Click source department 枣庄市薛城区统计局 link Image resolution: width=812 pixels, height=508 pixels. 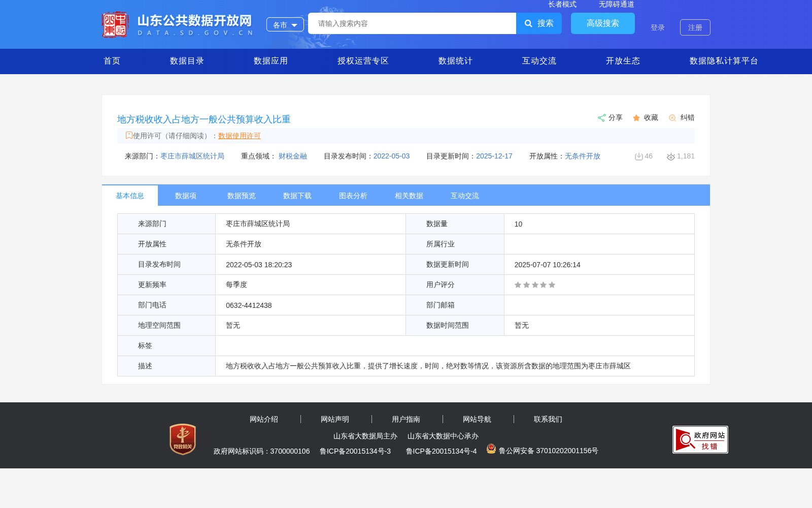192,156
